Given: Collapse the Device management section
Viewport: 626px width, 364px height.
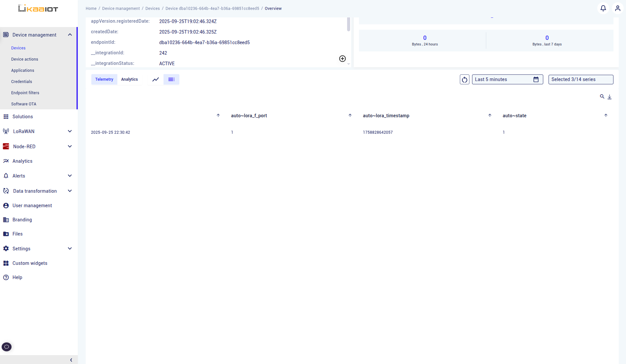Looking at the screenshot, I should pos(70,35).
